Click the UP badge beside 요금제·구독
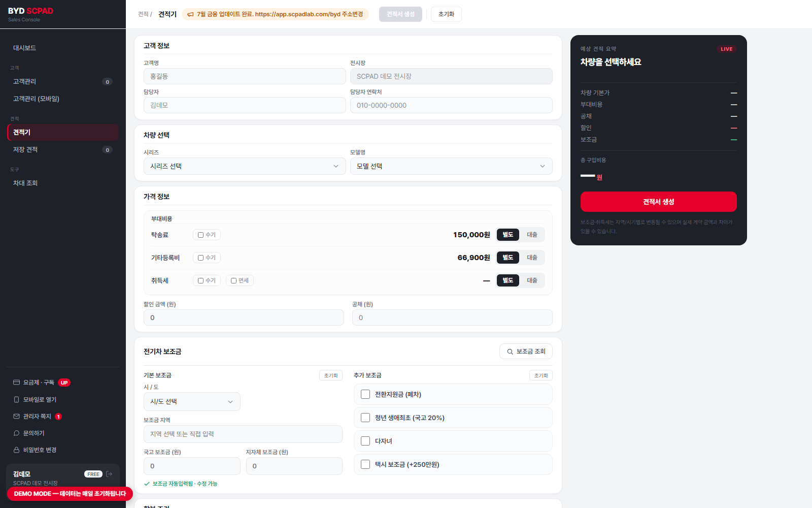The height and width of the screenshot is (508, 812). (x=64, y=383)
